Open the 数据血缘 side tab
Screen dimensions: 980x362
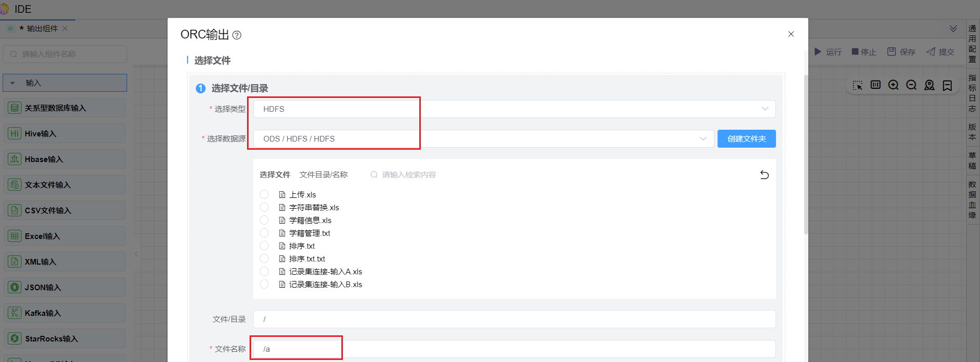pyautogui.click(x=972, y=199)
